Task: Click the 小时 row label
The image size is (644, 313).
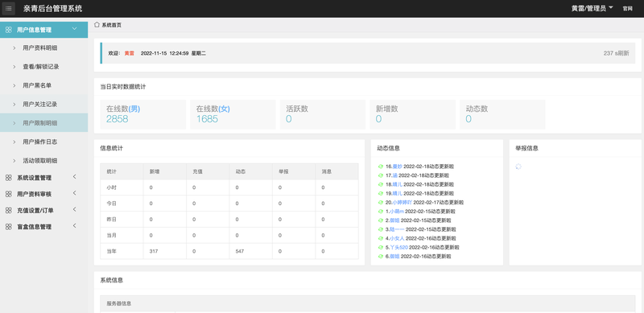Action: [111, 187]
